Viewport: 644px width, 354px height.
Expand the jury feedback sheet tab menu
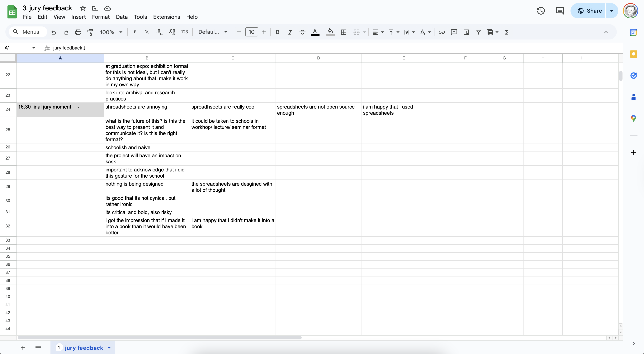click(109, 347)
